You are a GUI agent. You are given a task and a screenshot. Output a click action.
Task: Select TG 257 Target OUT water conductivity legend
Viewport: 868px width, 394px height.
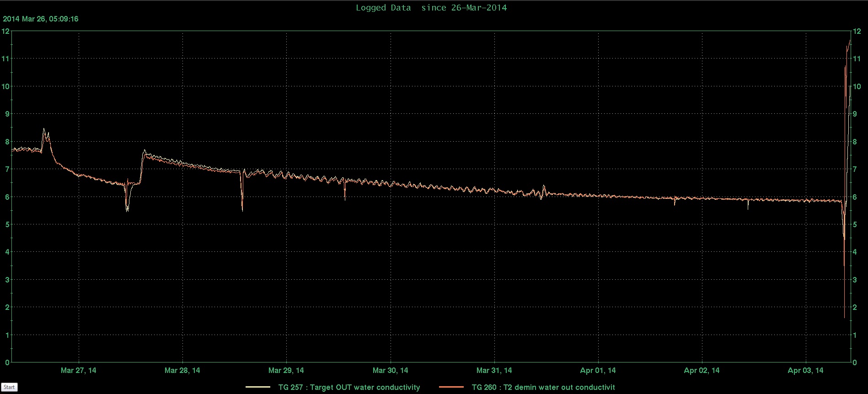[349, 387]
